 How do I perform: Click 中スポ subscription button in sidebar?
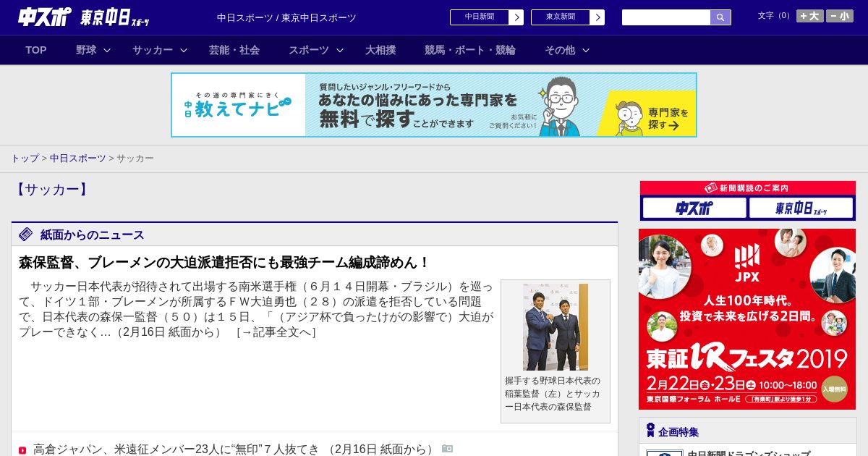694,208
